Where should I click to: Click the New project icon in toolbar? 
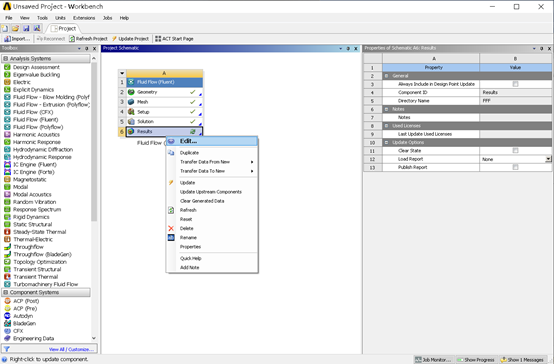click(5, 28)
